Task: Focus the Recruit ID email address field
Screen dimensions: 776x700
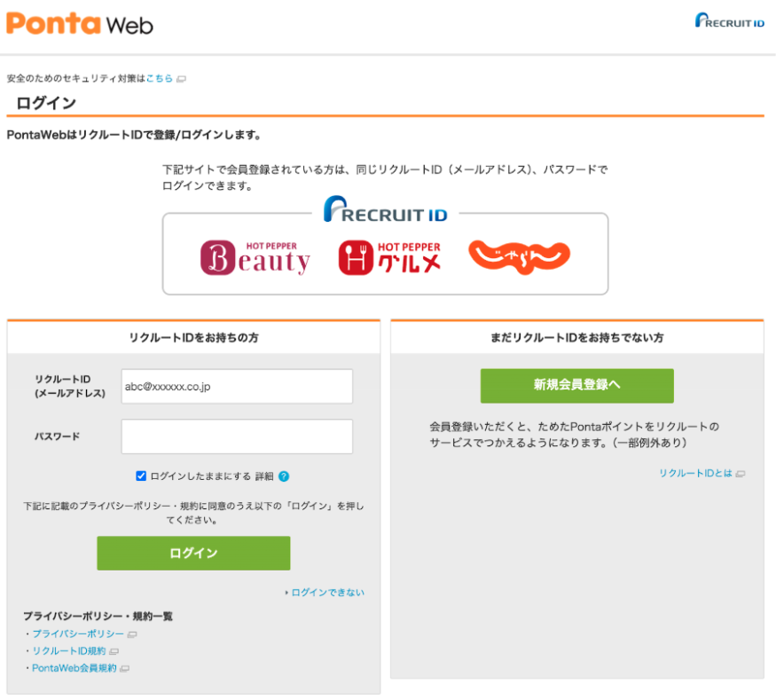Action: [237, 386]
